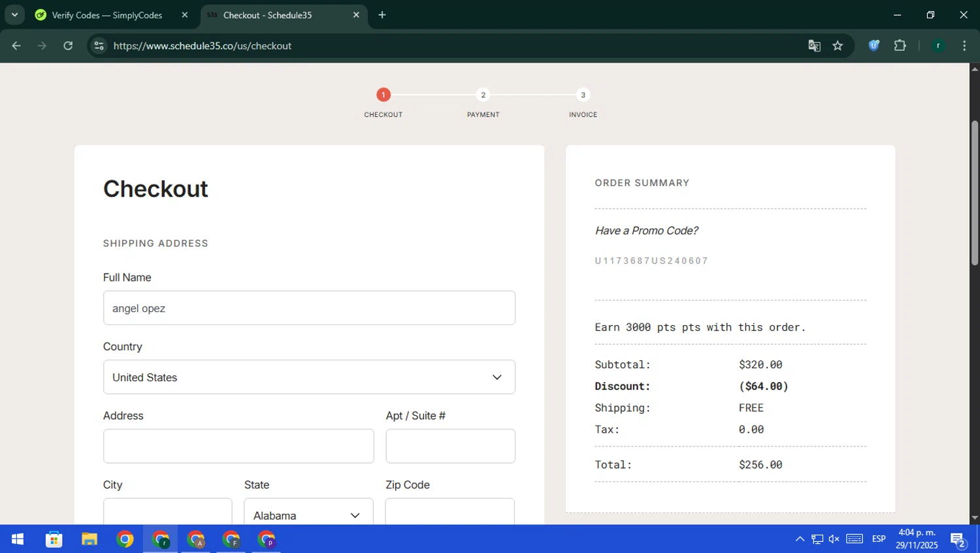Click the muted volume tray icon
Image resolution: width=980 pixels, height=553 pixels.
(x=834, y=539)
